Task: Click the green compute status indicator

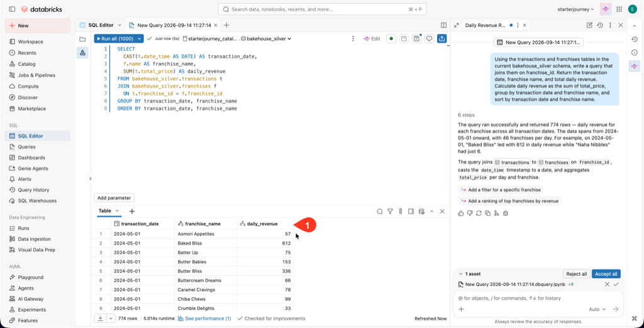Action: click(x=391, y=38)
